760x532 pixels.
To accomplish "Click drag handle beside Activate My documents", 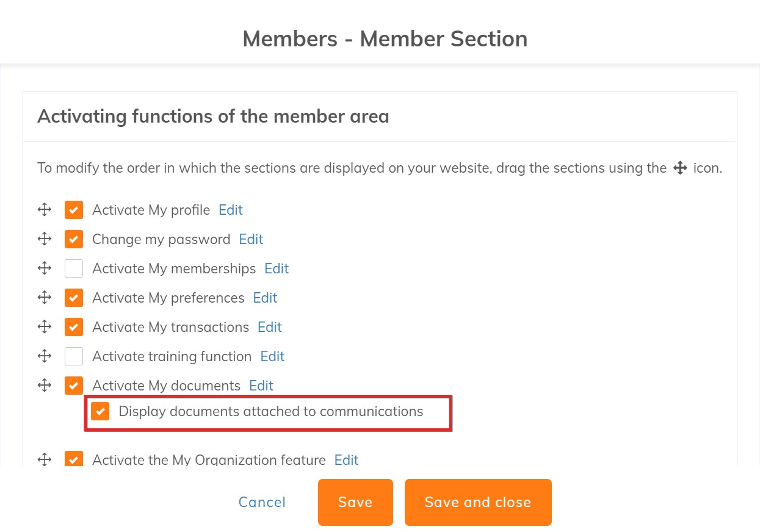I will (45, 386).
